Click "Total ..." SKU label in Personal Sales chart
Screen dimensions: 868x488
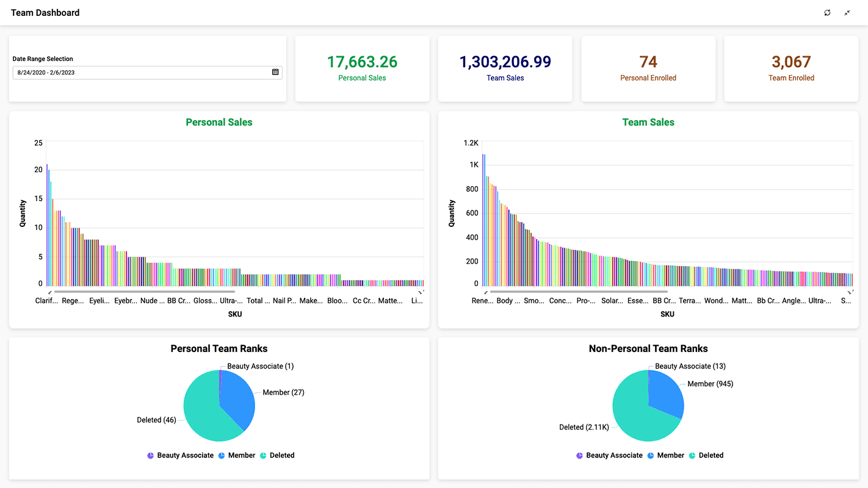click(258, 301)
